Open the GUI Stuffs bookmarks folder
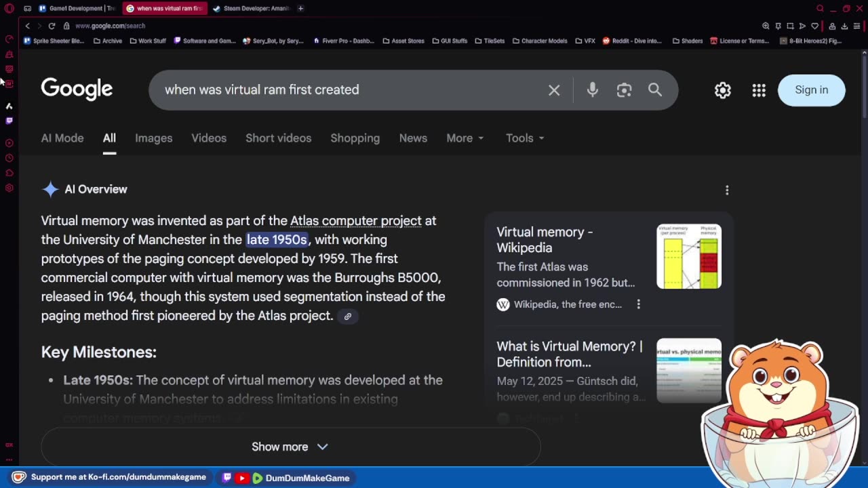 pyautogui.click(x=449, y=41)
